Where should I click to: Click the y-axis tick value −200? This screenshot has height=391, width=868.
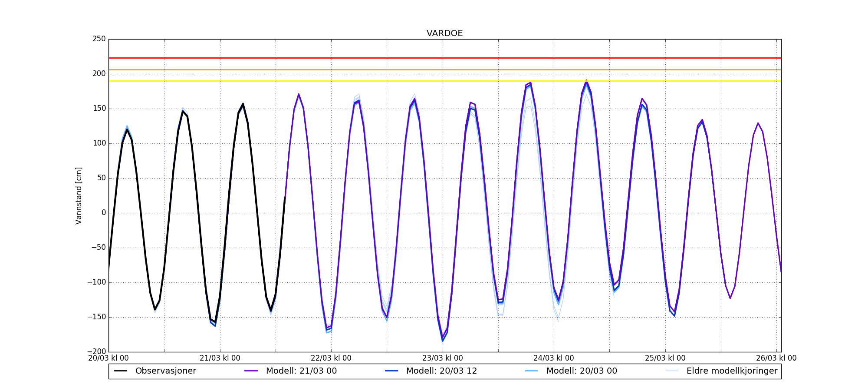click(x=96, y=352)
